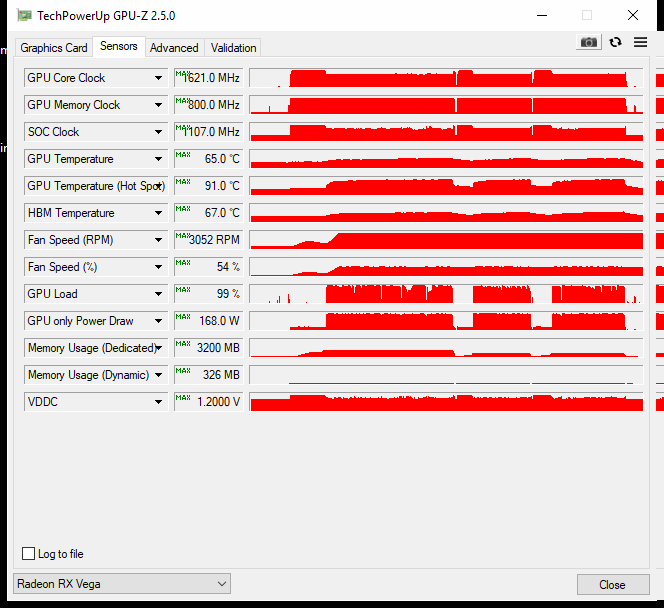Click the 800.0 MHz memory clock value
The height and width of the screenshot is (608, 664).
tap(209, 105)
